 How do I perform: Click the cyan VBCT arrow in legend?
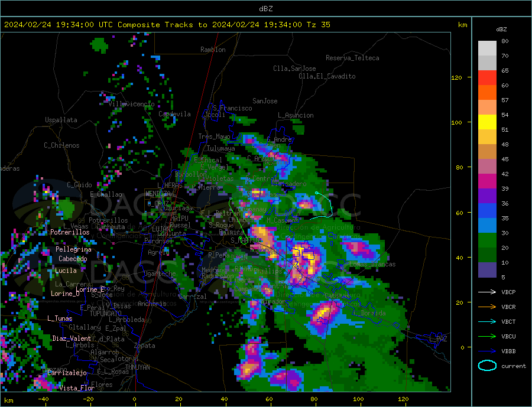pos(487,321)
